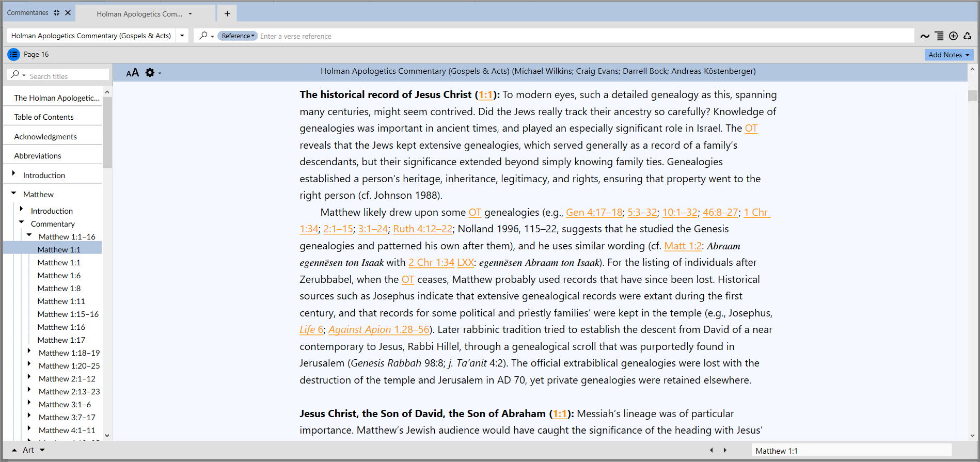The image size is (980, 462).
Task: Add a new tab with the plus button
Action: (227, 13)
